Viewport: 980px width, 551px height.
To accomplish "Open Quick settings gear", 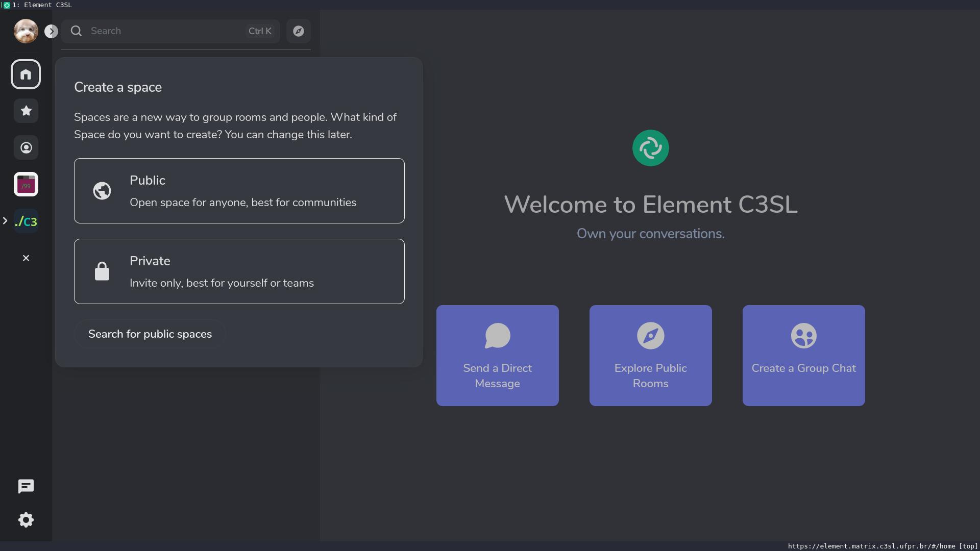I will tap(26, 520).
